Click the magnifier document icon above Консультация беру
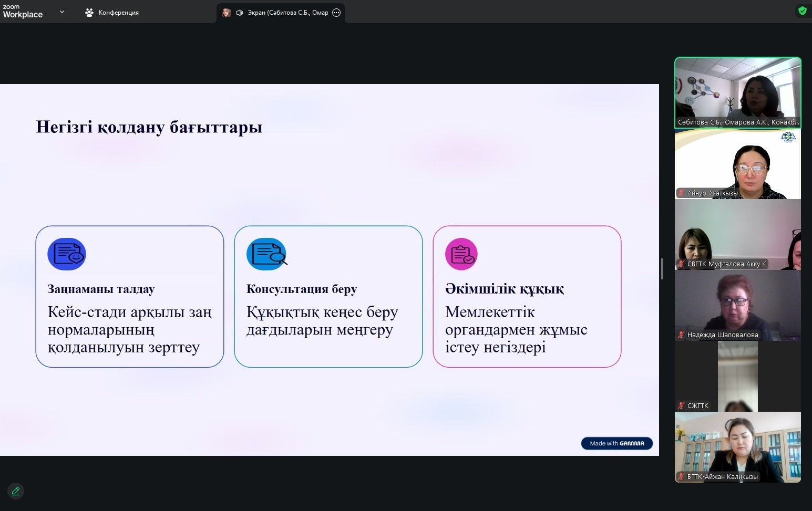Image resolution: width=812 pixels, height=511 pixels. 266,254
